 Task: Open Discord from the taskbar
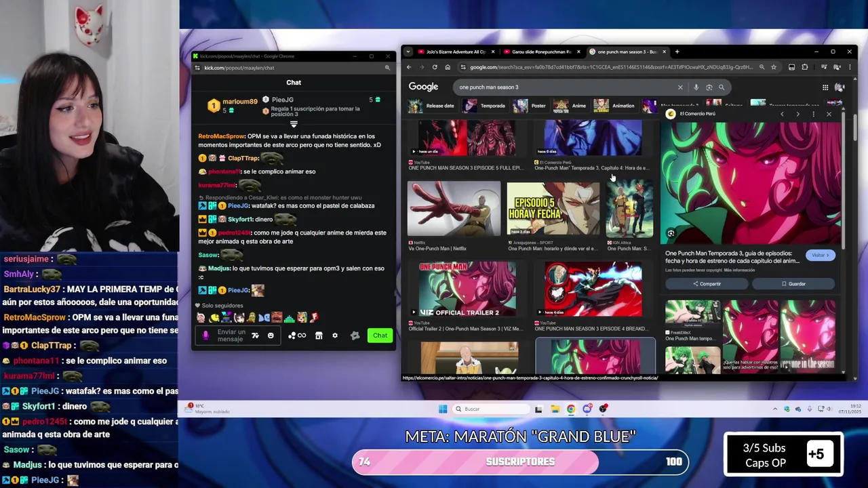tap(587, 409)
